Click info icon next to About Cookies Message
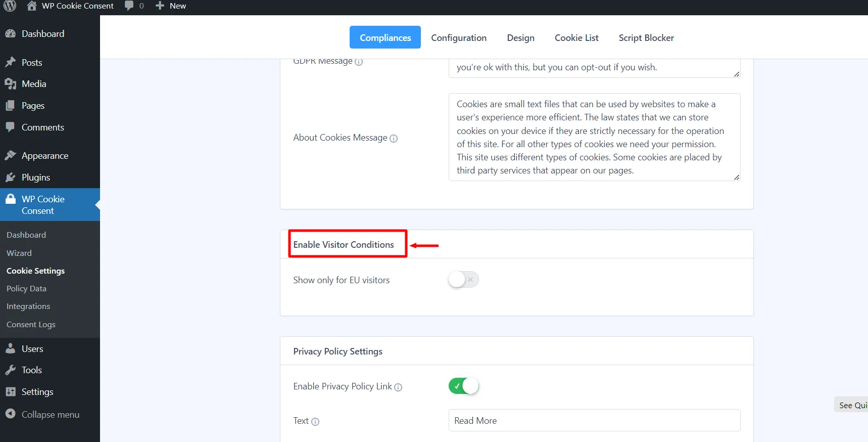This screenshot has width=868, height=442. (394, 139)
